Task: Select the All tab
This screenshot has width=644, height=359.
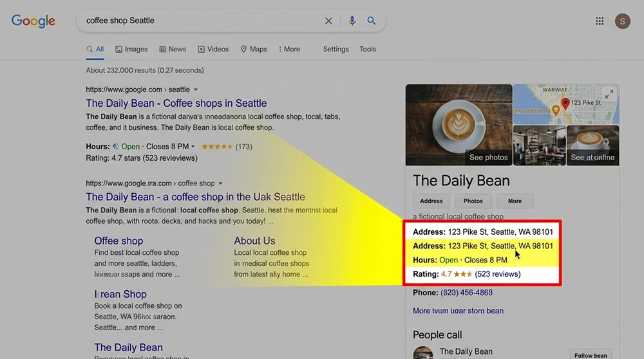Action: (x=95, y=50)
